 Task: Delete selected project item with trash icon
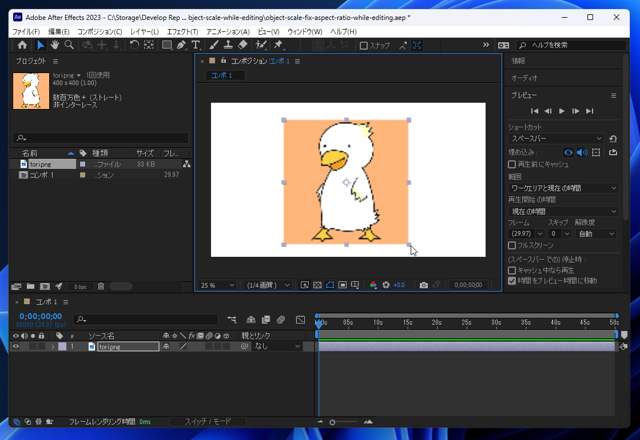[101, 287]
